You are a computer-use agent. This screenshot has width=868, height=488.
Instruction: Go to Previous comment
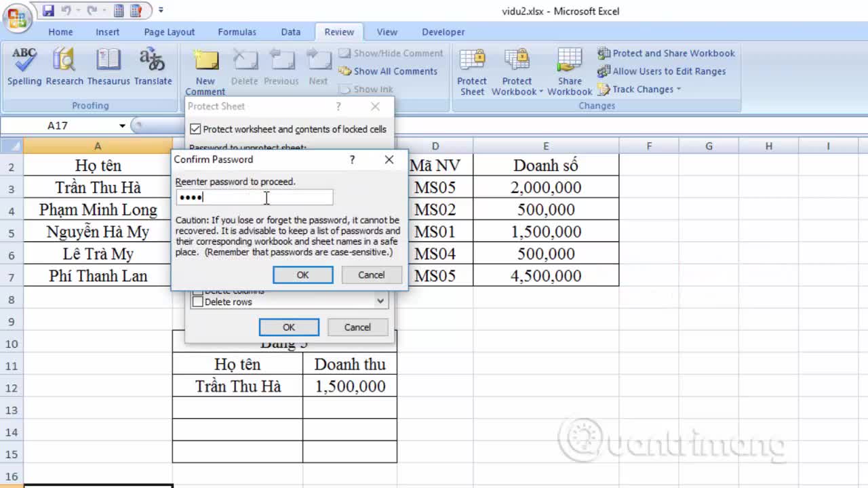tap(281, 67)
